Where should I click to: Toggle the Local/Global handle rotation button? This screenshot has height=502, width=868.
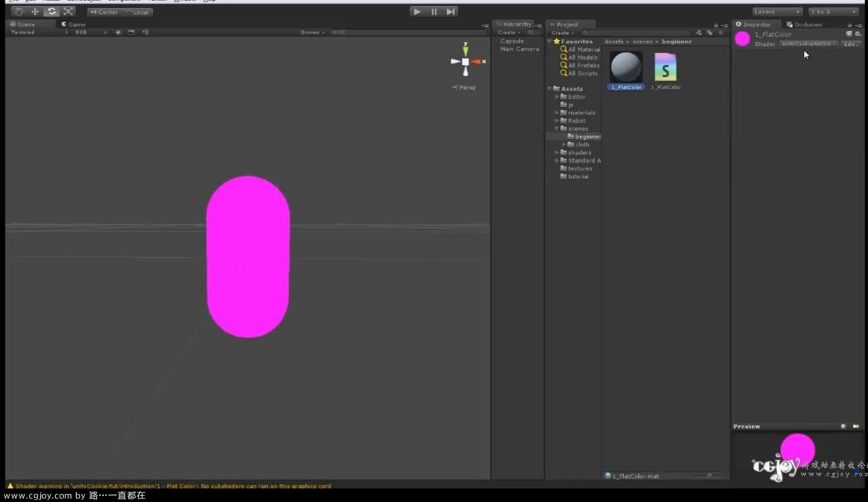(138, 12)
